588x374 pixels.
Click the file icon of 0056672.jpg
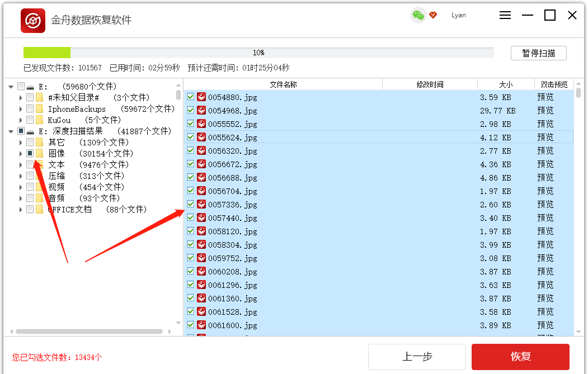(x=202, y=164)
